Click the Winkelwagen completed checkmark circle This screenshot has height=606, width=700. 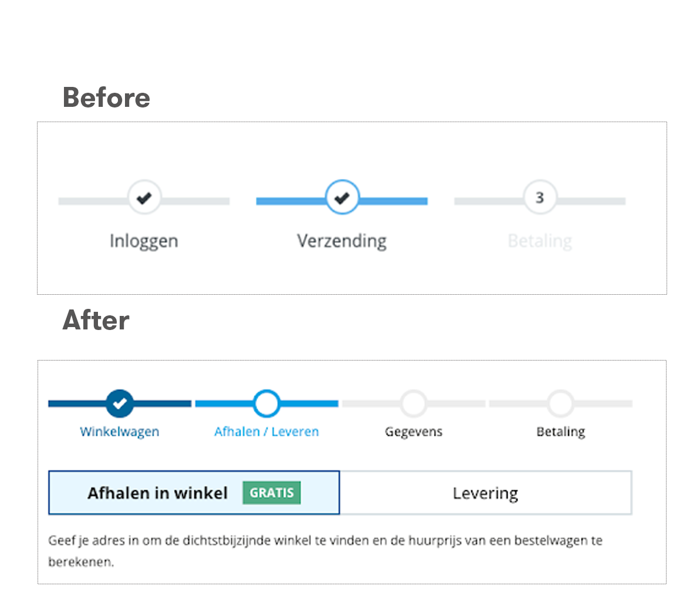point(120,403)
